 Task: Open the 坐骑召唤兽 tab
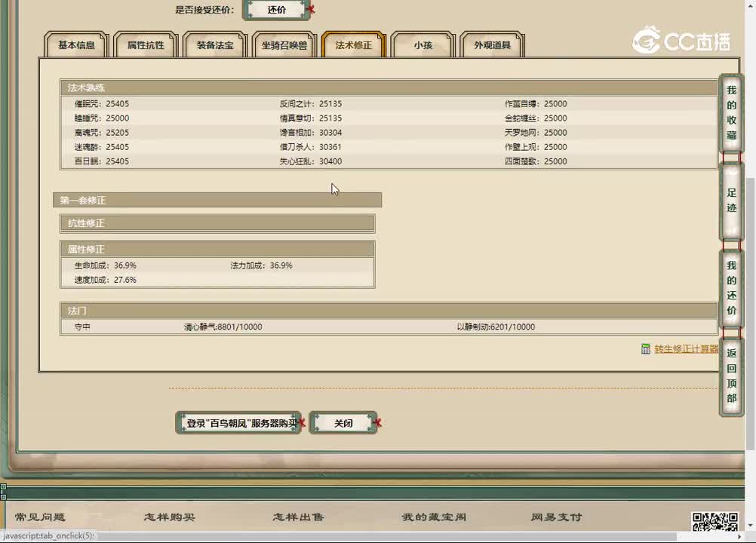coord(284,45)
